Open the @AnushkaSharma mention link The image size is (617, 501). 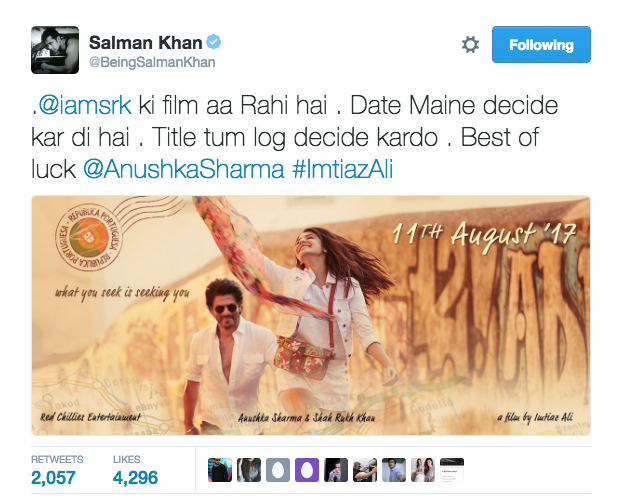(x=183, y=169)
